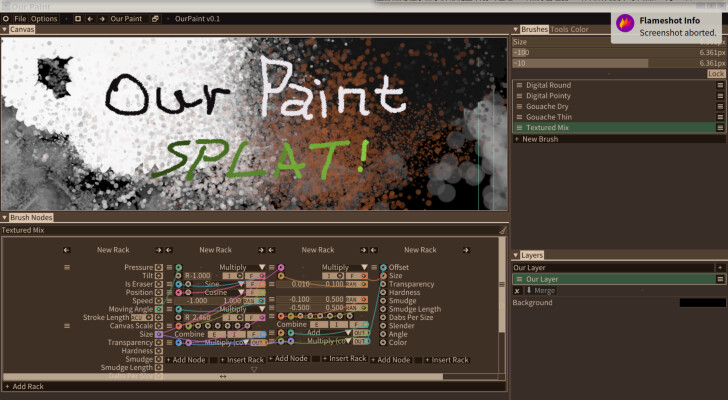This screenshot has height=400, width=728.
Task: Click the Offset input socket
Action: [383, 267]
